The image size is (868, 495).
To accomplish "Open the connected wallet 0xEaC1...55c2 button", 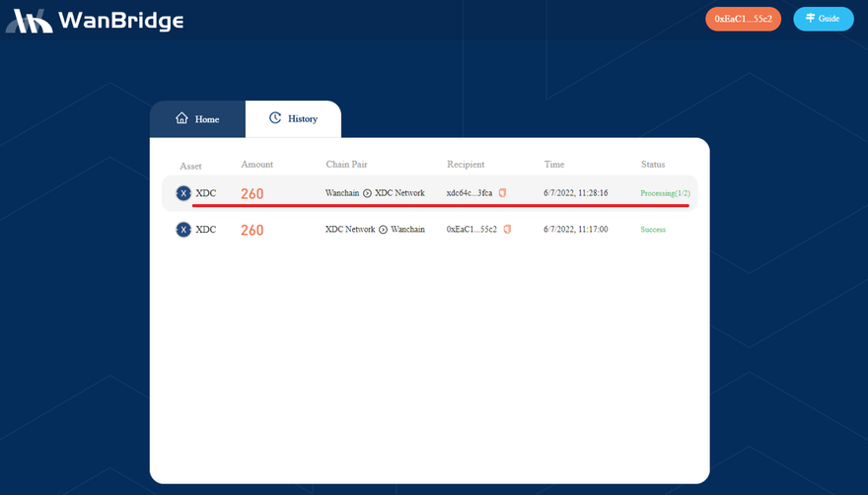I will pyautogui.click(x=743, y=19).
